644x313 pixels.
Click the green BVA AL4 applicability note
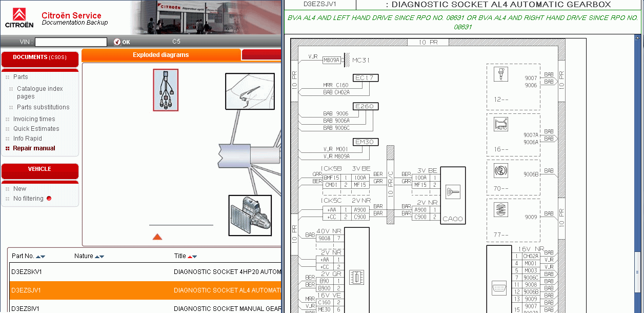tap(462, 22)
